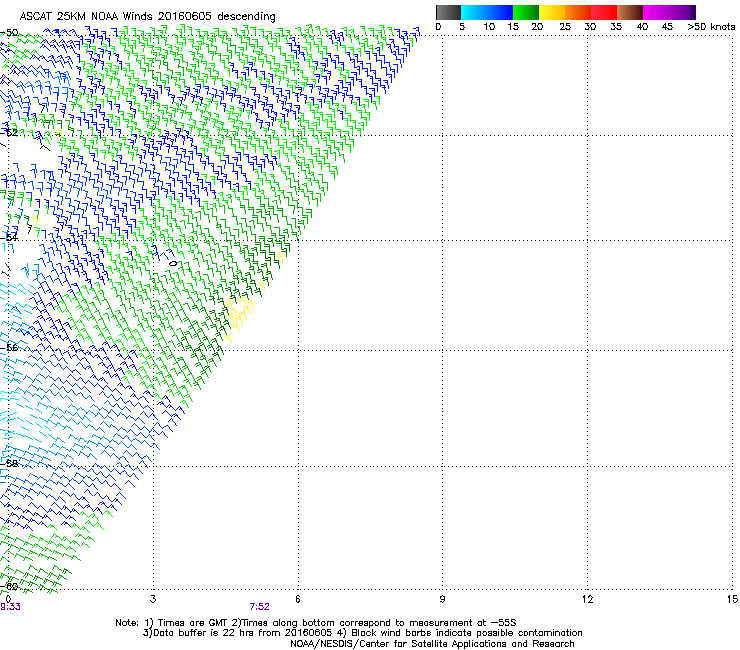The height and width of the screenshot is (650, 740).
Task: Click the legend tick label '25'
Action: tap(565, 27)
